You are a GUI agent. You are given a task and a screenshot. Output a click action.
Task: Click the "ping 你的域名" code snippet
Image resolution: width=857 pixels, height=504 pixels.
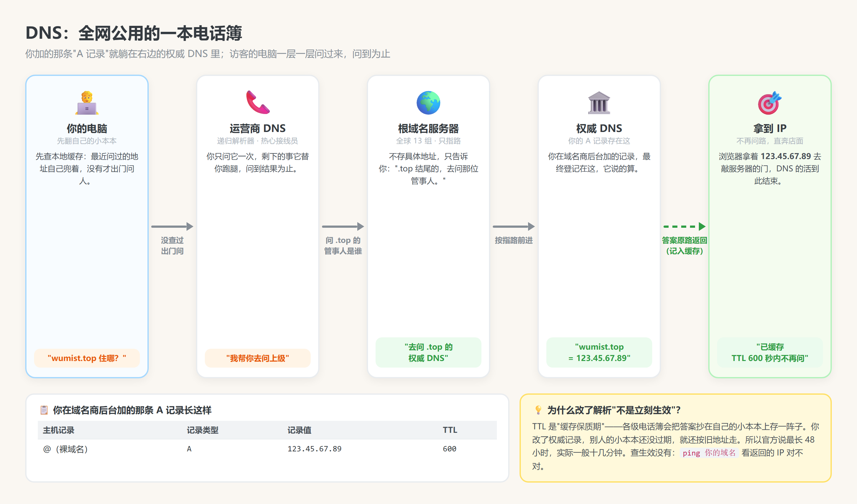click(x=709, y=453)
